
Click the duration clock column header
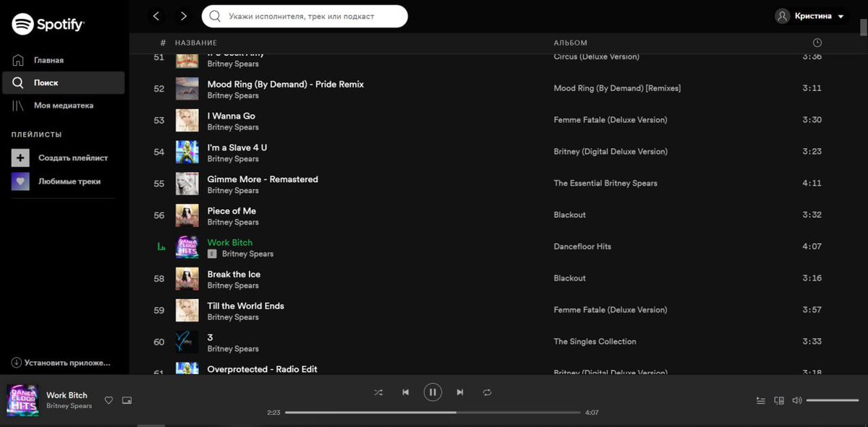[x=817, y=43]
